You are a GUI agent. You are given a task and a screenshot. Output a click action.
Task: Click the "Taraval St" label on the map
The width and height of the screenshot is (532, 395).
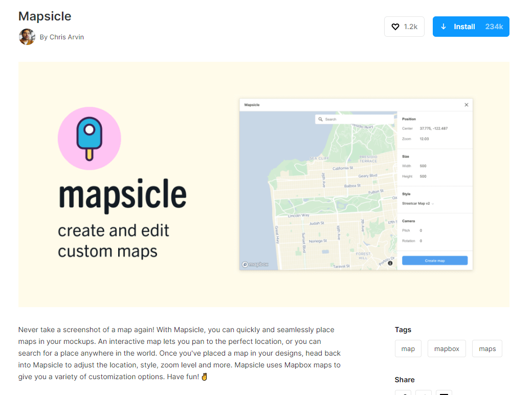(341, 266)
